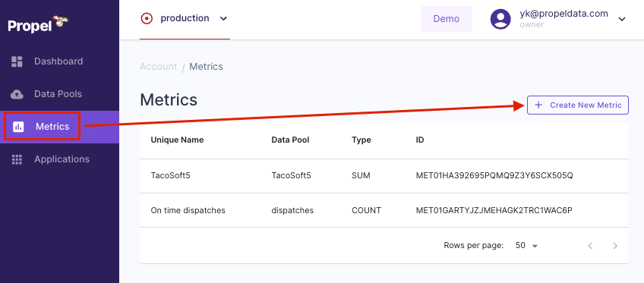Image resolution: width=644 pixels, height=283 pixels.
Task: Go to next page of metrics
Action: click(615, 246)
